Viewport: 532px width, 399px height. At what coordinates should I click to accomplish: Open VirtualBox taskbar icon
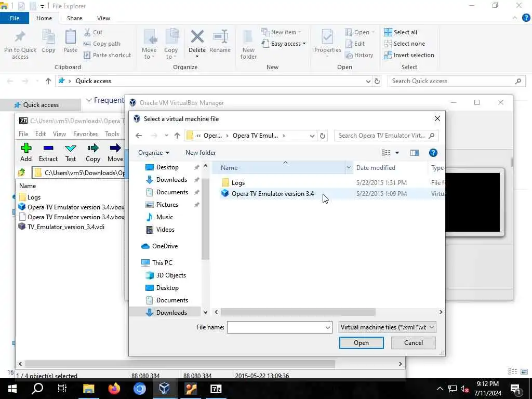coord(165,389)
